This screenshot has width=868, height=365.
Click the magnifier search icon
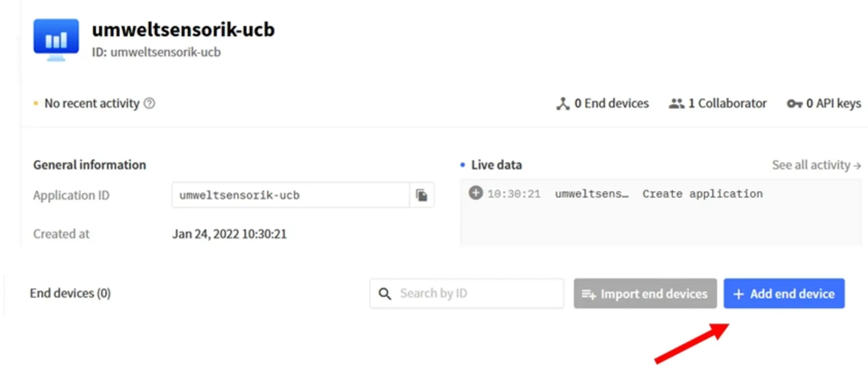click(385, 294)
